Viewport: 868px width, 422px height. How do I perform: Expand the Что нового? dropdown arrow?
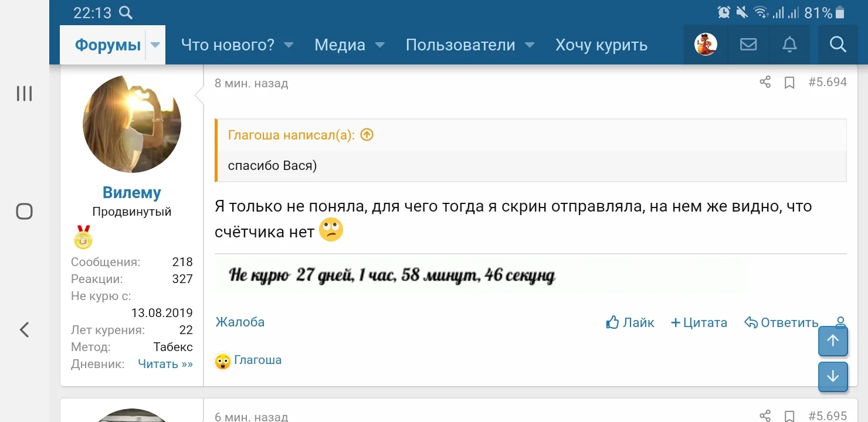[x=288, y=45]
